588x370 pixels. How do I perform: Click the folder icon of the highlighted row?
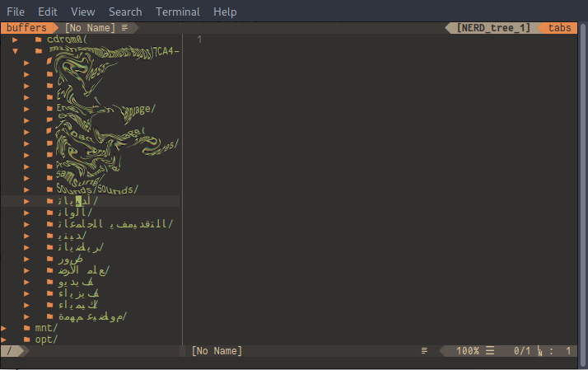coord(50,201)
